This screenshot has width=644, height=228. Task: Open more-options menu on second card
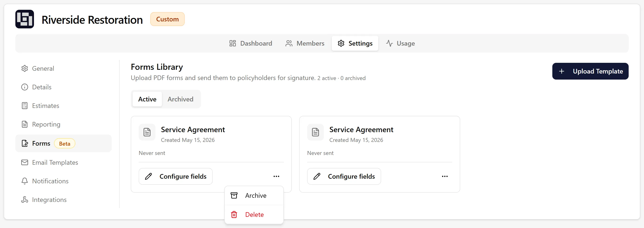[445, 177]
